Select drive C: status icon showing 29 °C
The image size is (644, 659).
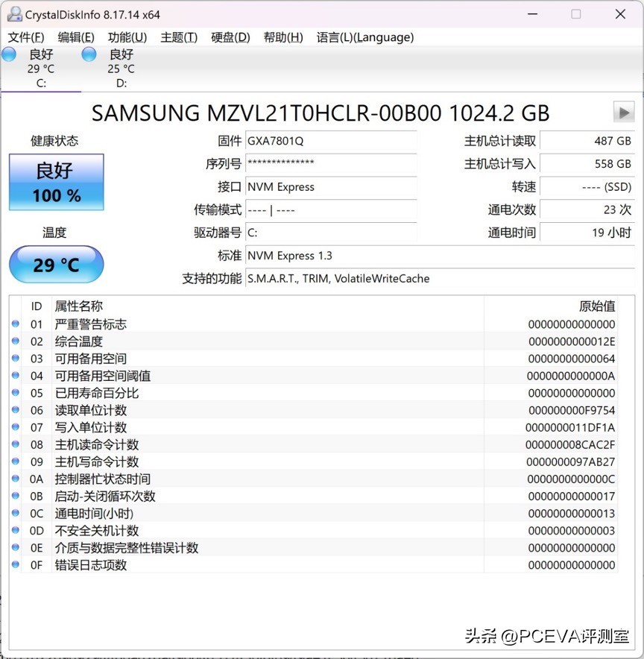pyautogui.click(x=9, y=54)
